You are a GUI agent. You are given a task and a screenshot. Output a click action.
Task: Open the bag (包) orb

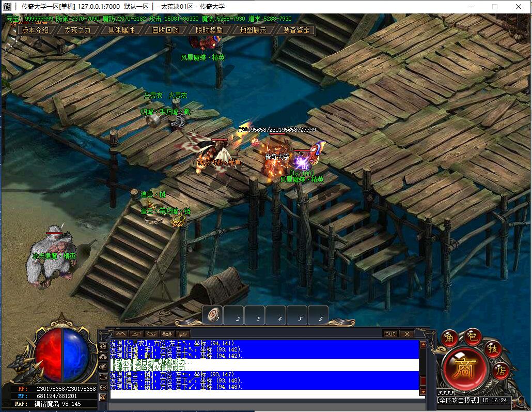click(x=473, y=336)
